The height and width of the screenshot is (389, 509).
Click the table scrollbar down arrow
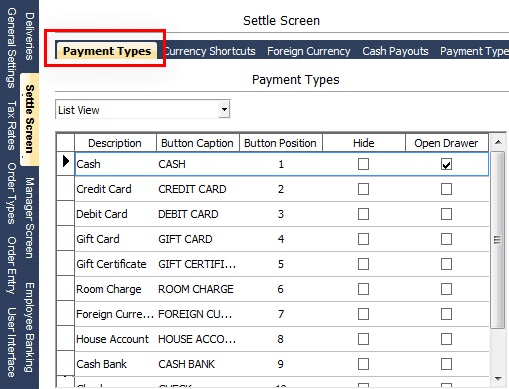[498, 379]
